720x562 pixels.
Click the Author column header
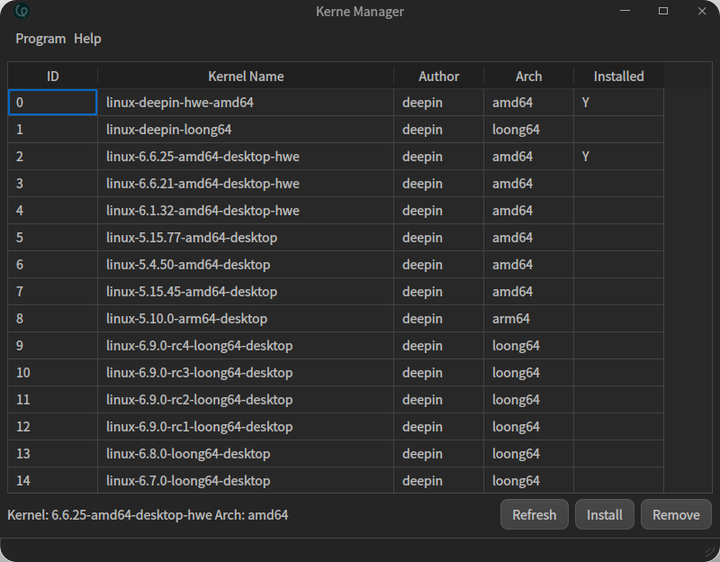pyautogui.click(x=439, y=76)
